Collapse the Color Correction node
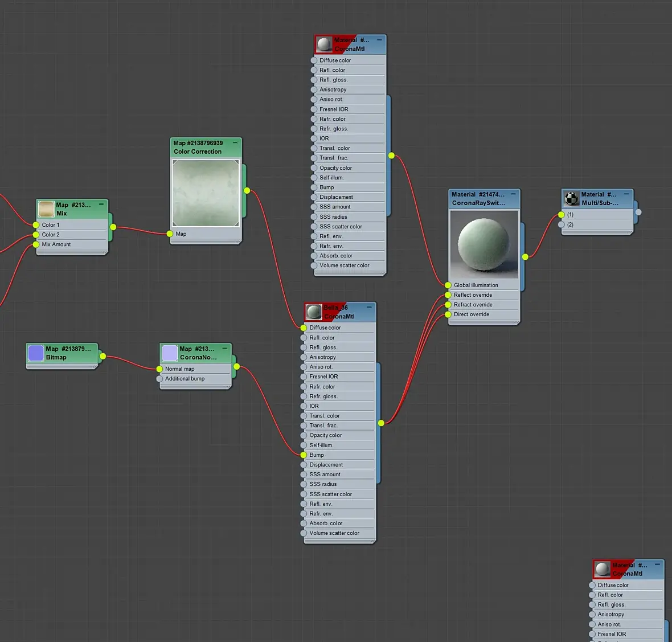The width and height of the screenshot is (672, 642). (235, 143)
